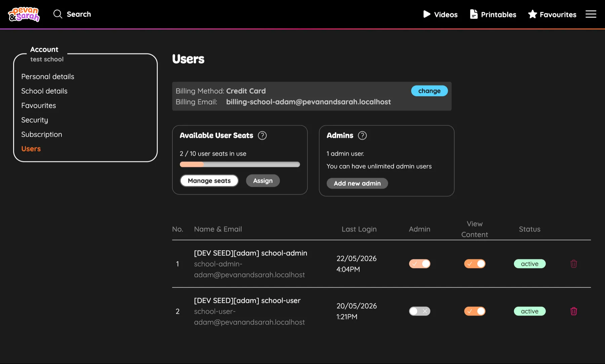Click "test school" account subtitle
Viewport: 605px width, 364px height.
click(x=47, y=59)
